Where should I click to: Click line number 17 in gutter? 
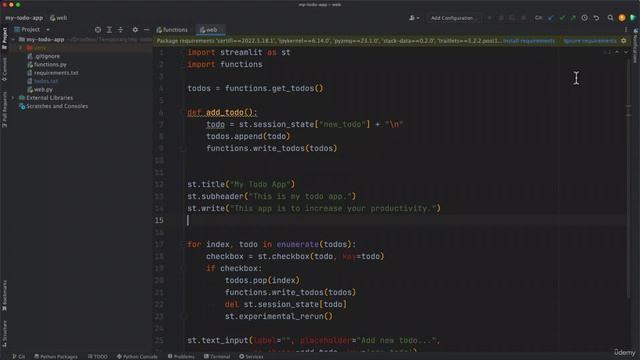[x=159, y=244]
